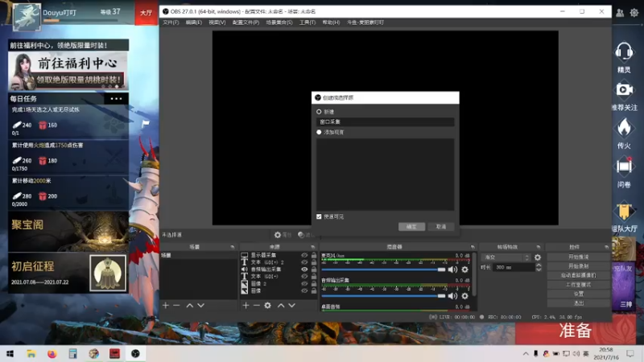Viewport: 644px width, 362px height.
Task: Toggle lock icon of 显示器采集 source
Action: pos(314,255)
